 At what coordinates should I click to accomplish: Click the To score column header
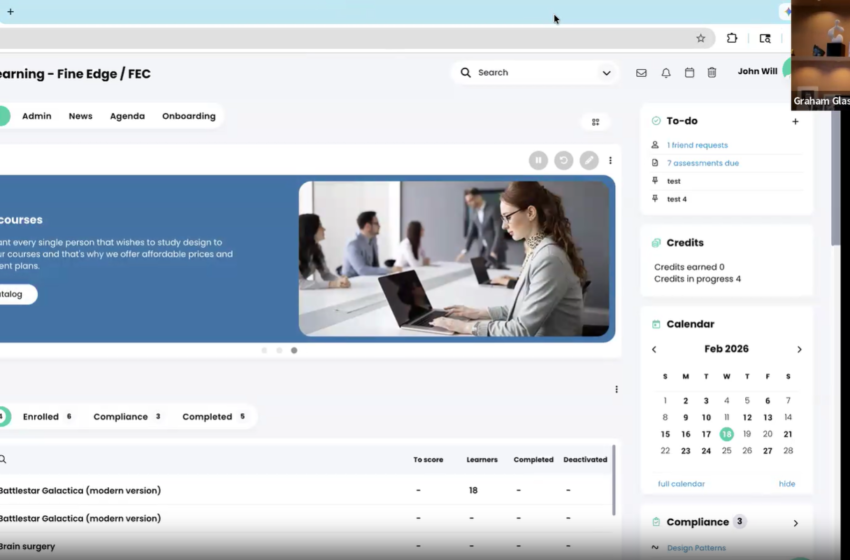(x=428, y=460)
